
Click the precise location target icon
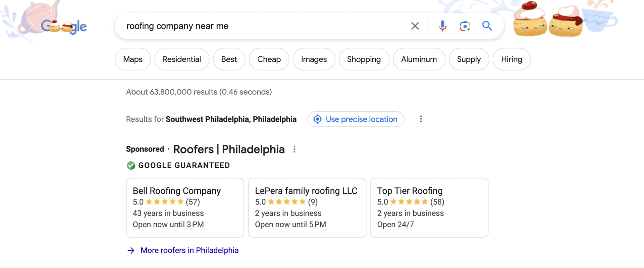point(317,119)
